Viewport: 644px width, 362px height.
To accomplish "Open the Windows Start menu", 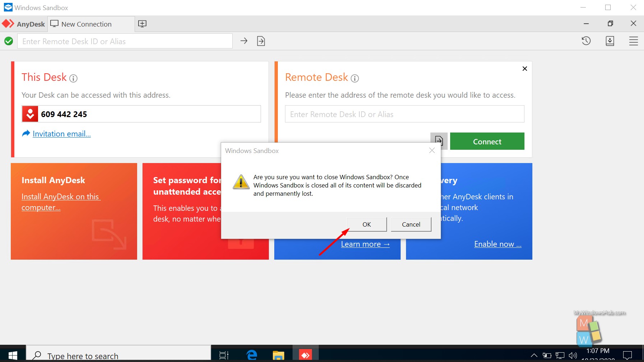I will tap(13, 355).
